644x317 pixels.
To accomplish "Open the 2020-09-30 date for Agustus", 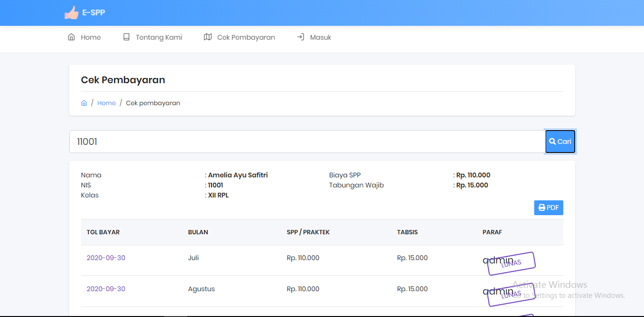I will point(106,289).
